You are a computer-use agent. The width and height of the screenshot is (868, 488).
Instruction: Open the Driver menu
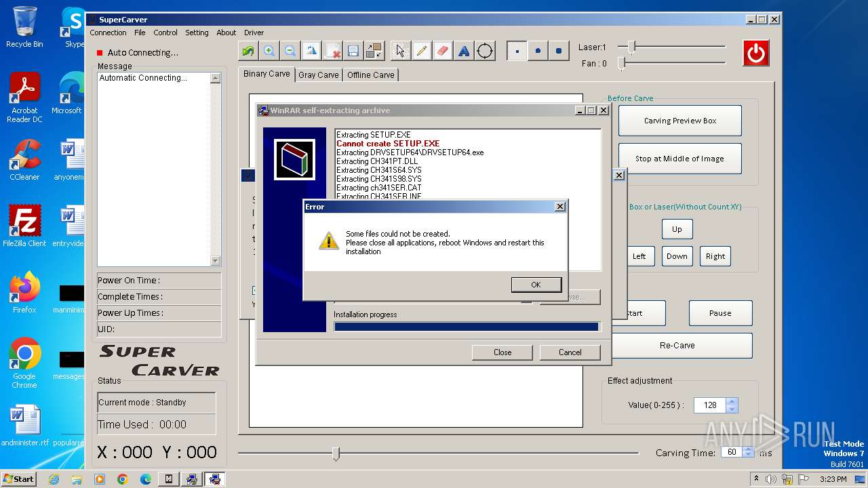click(x=254, y=33)
